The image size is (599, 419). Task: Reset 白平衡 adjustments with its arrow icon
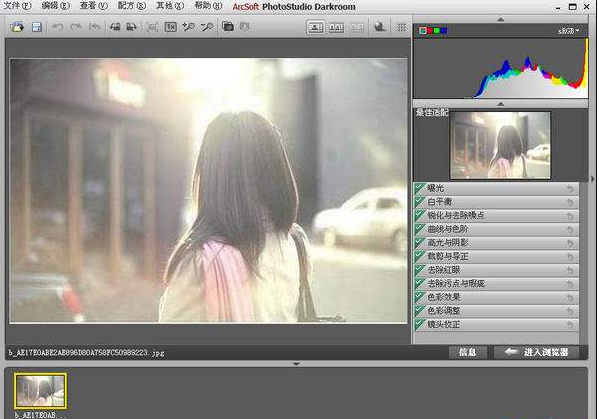tap(570, 202)
